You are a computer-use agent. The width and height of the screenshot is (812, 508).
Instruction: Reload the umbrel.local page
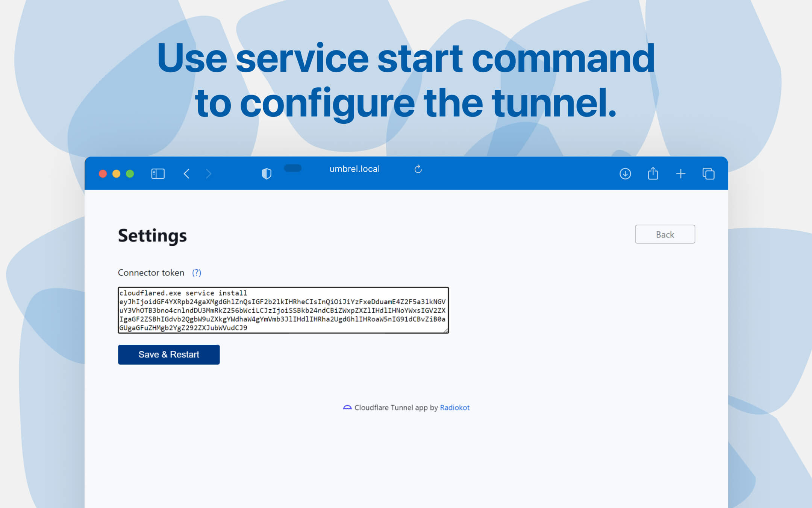pyautogui.click(x=418, y=169)
